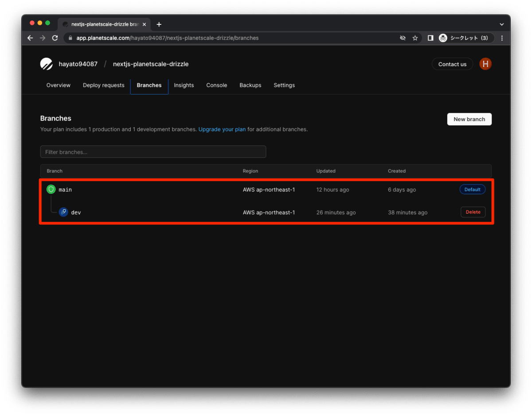Open the hayato94087 organization link
532x416 pixels.
point(78,64)
